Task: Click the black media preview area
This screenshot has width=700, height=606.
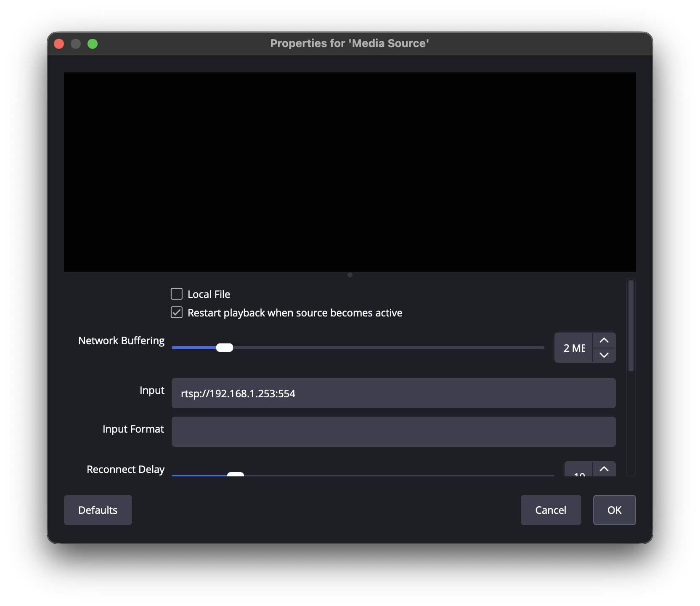Action: tap(350, 172)
